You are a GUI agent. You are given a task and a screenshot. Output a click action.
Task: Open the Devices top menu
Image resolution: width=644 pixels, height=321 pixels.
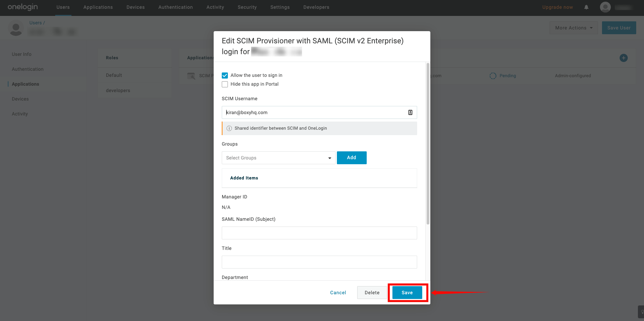pos(135,7)
